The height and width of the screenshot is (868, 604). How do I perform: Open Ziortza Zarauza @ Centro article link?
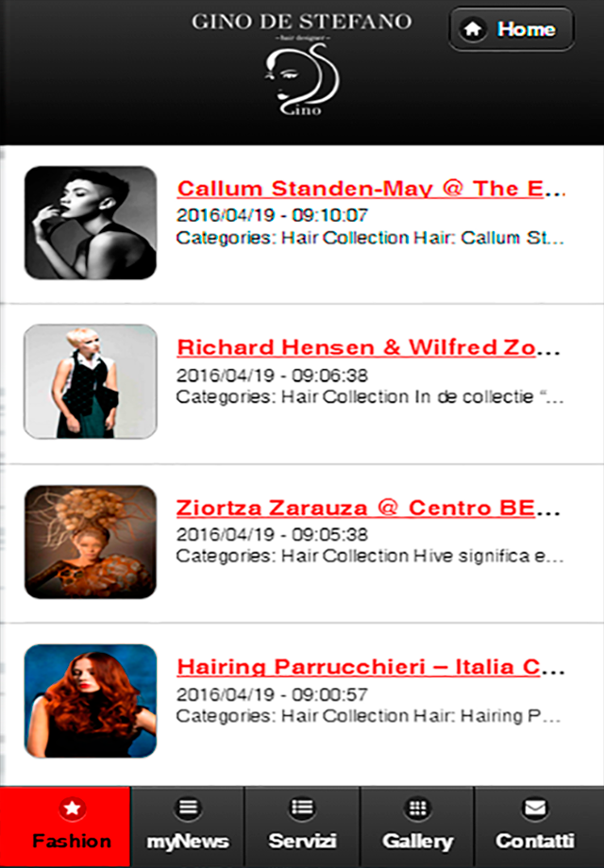tap(369, 508)
